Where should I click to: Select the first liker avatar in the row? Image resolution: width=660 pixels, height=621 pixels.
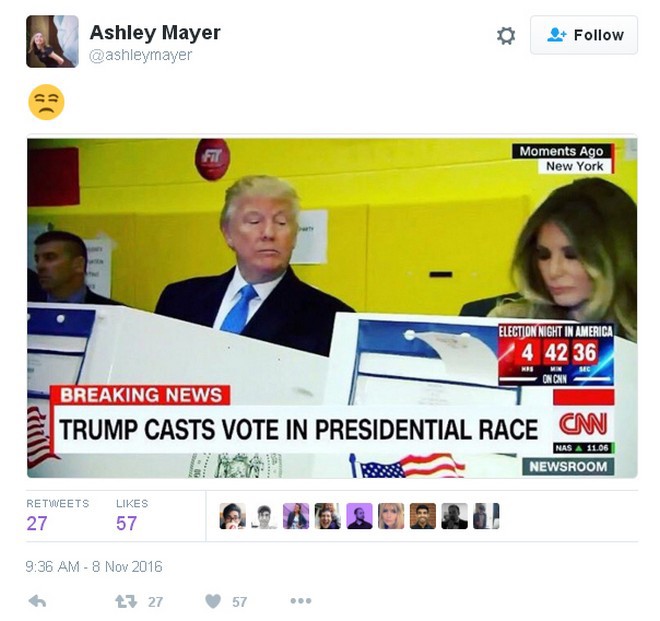pos(232,516)
